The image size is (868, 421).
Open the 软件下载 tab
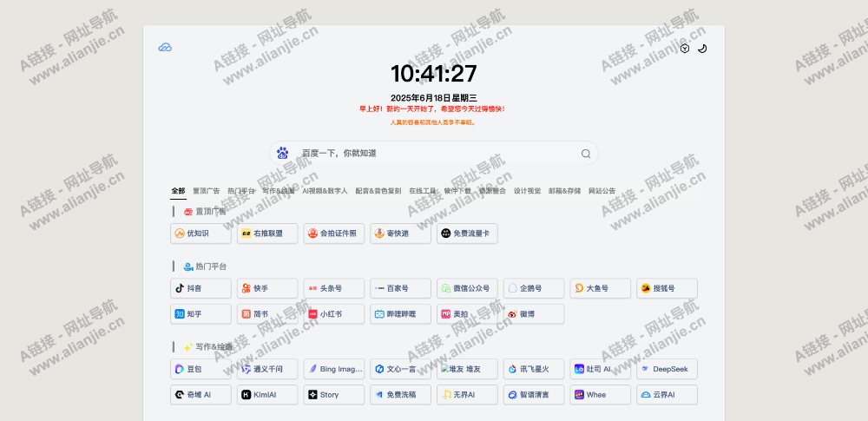(x=457, y=191)
